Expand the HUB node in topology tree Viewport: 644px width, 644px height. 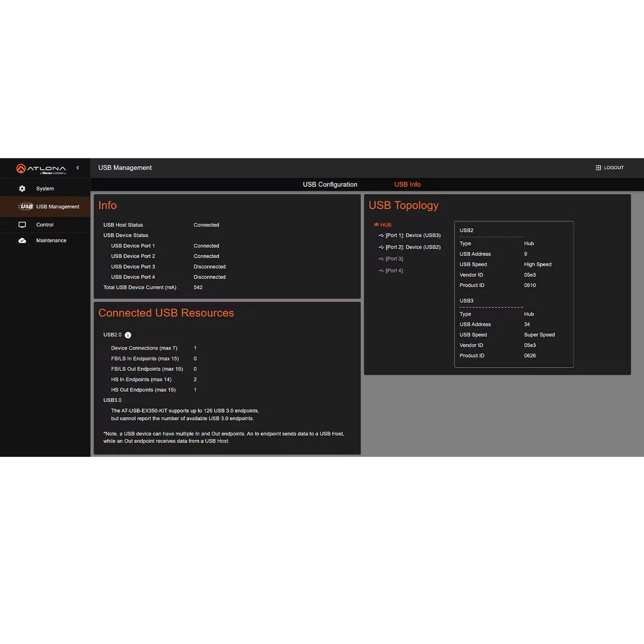coord(383,225)
